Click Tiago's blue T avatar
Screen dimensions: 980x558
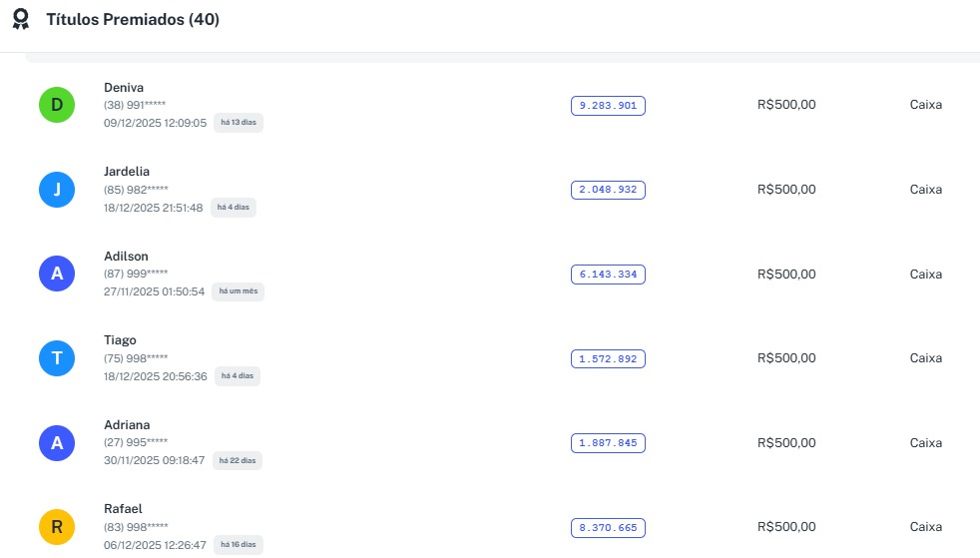[57, 358]
